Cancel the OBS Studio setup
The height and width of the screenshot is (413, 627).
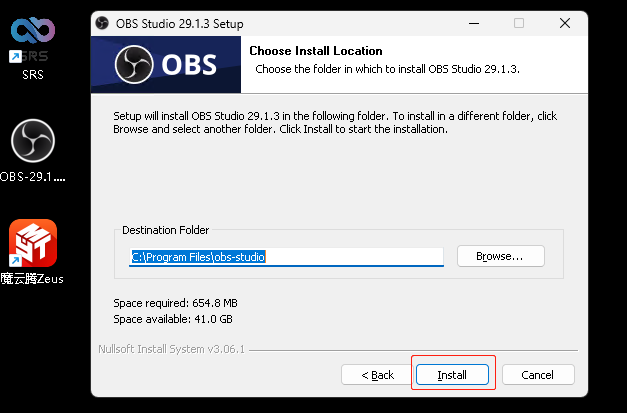click(x=538, y=375)
